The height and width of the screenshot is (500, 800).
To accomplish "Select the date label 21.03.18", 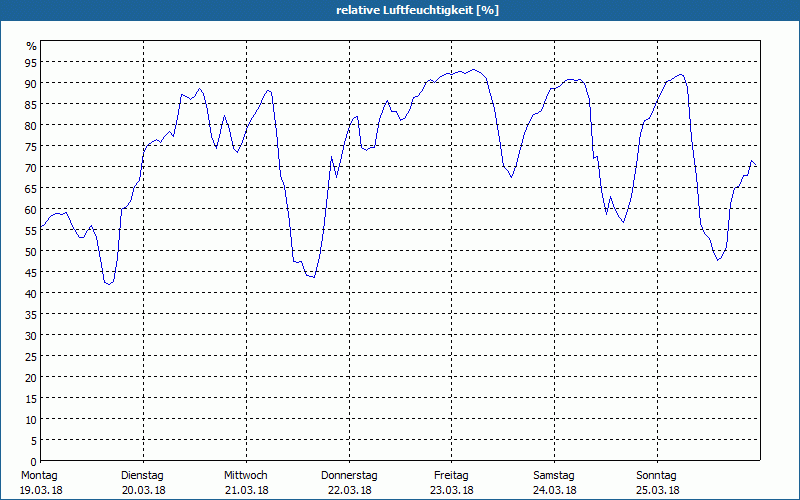I will tap(247, 491).
